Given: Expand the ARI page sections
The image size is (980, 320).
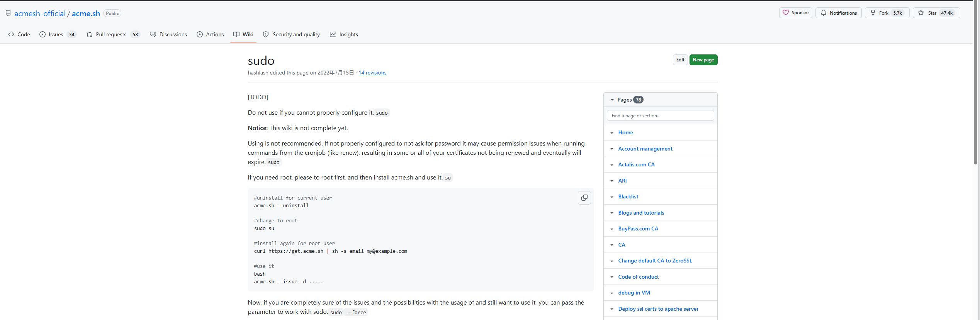Looking at the screenshot, I should pyautogui.click(x=612, y=181).
